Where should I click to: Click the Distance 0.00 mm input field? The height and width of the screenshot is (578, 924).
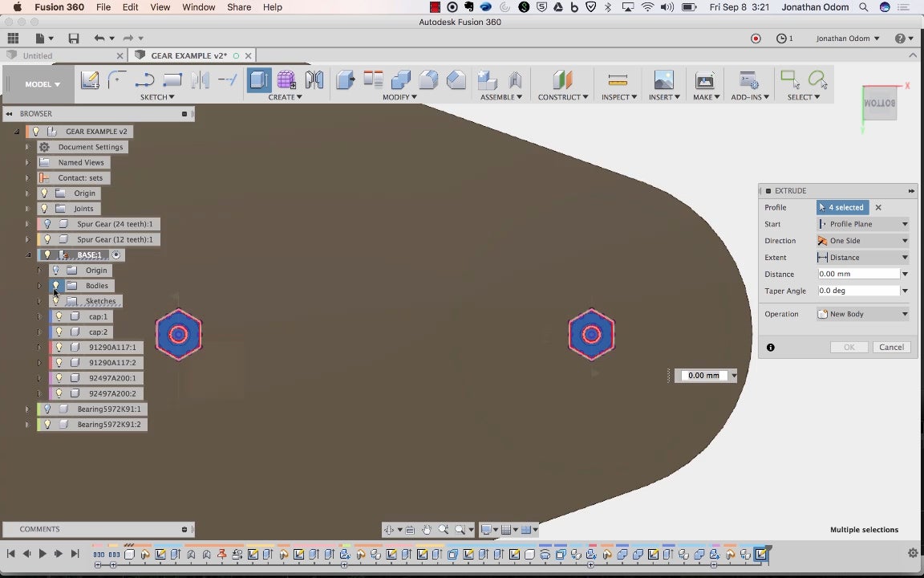857,274
